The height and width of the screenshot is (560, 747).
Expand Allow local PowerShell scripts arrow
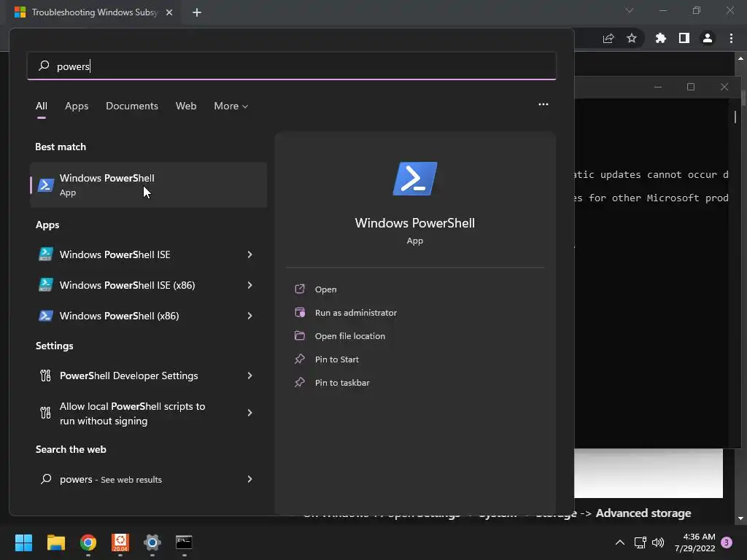[x=249, y=413]
